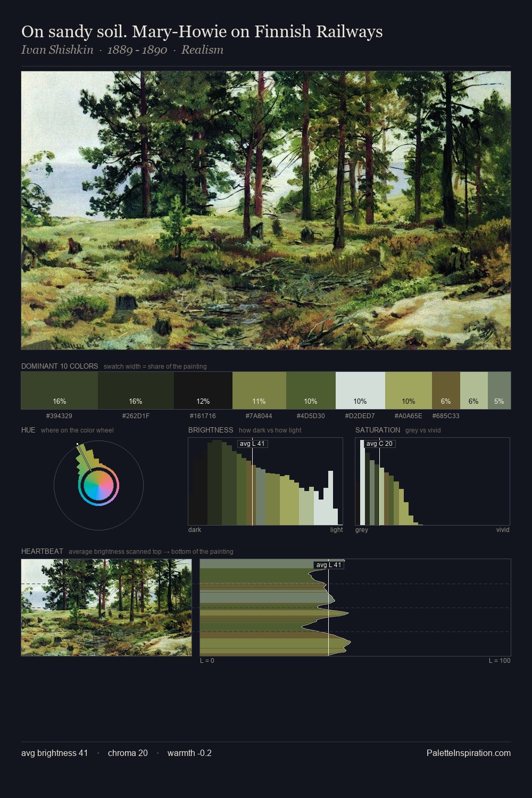Select the 5% grey-green swatch
532x798 pixels.
[x=499, y=390]
